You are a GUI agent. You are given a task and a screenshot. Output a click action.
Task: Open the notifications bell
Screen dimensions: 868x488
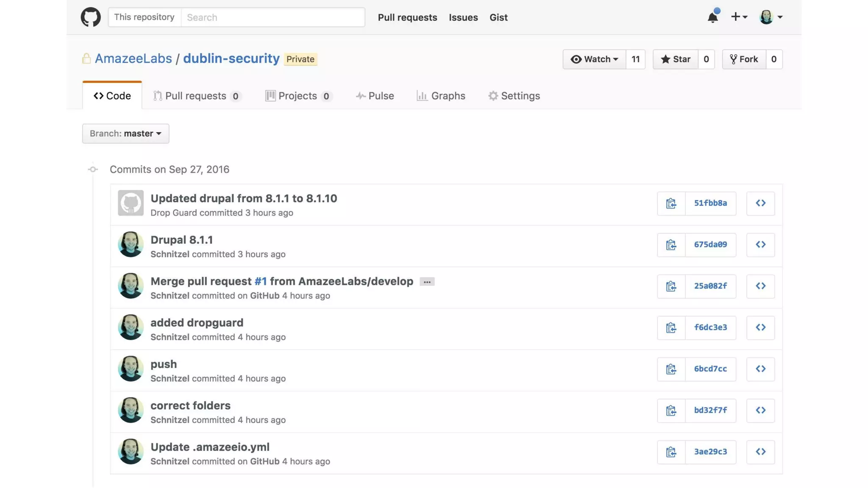(712, 17)
